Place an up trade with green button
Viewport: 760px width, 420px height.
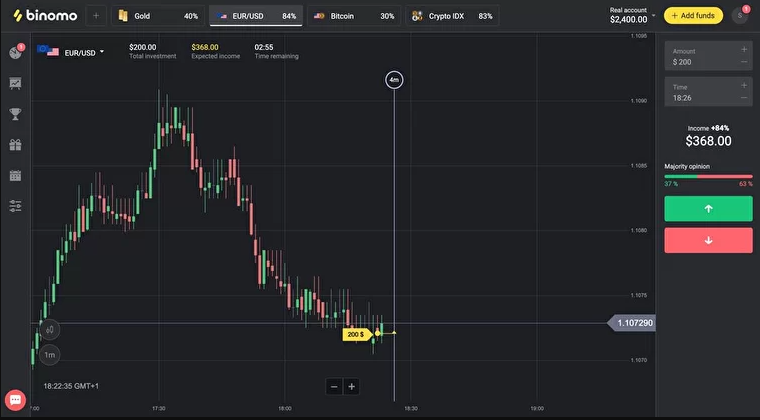(x=708, y=209)
